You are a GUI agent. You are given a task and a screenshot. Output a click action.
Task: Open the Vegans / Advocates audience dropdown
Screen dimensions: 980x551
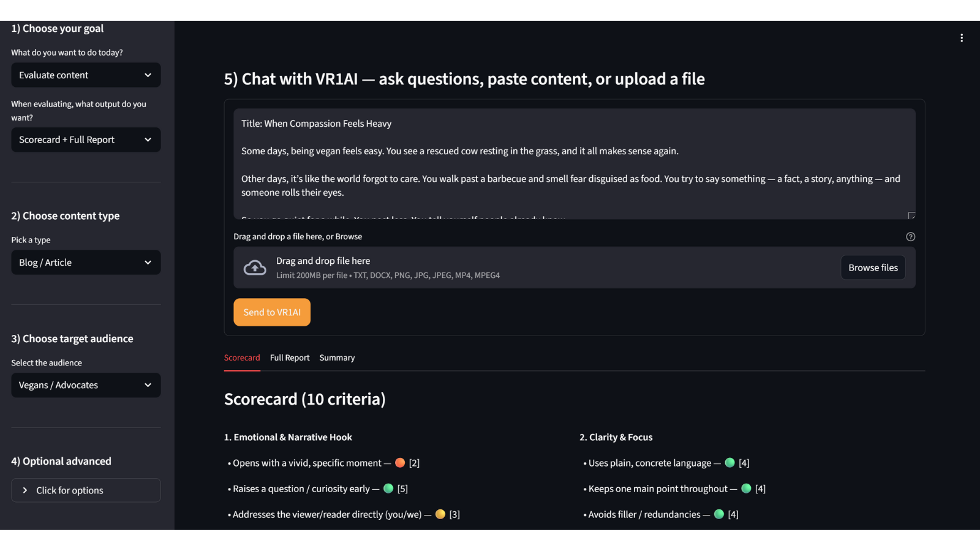(86, 385)
